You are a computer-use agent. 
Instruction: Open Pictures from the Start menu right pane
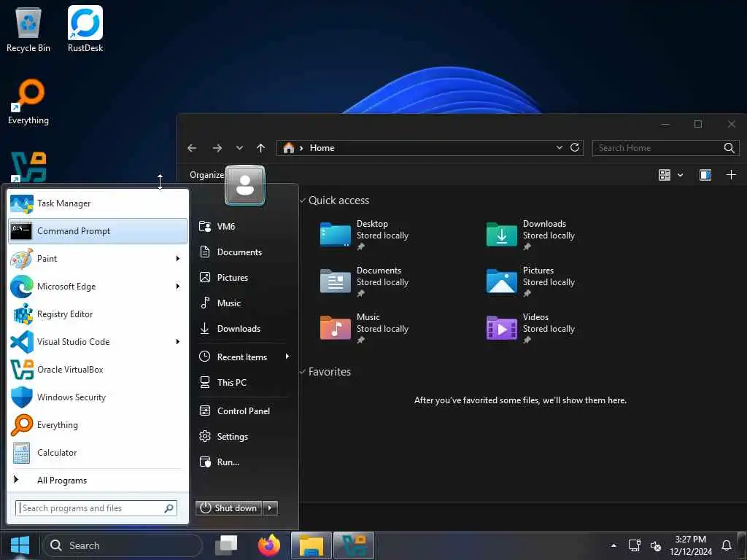click(x=243, y=278)
